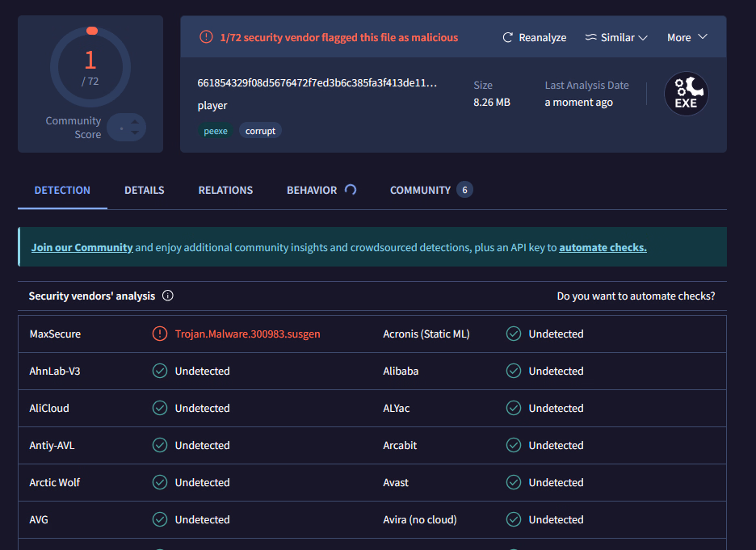The height and width of the screenshot is (550, 756).
Task: Switch to the Details tab
Action: tap(144, 191)
